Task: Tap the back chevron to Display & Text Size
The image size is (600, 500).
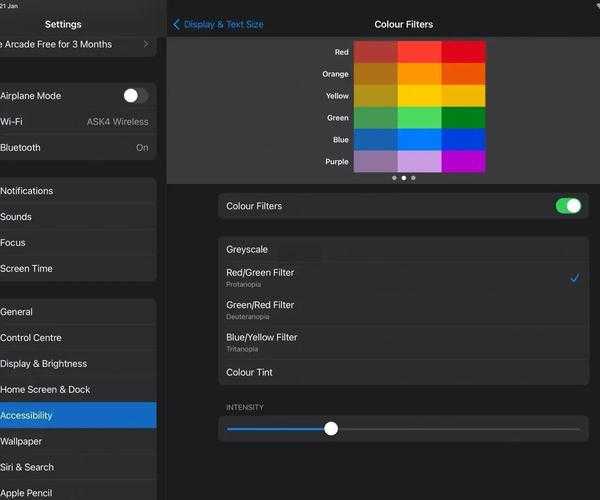Action: coord(177,24)
